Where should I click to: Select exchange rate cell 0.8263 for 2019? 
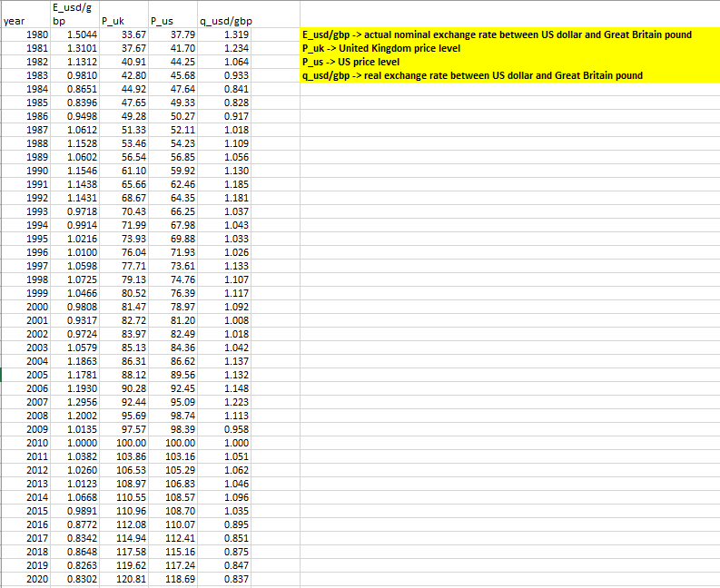click(x=74, y=565)
